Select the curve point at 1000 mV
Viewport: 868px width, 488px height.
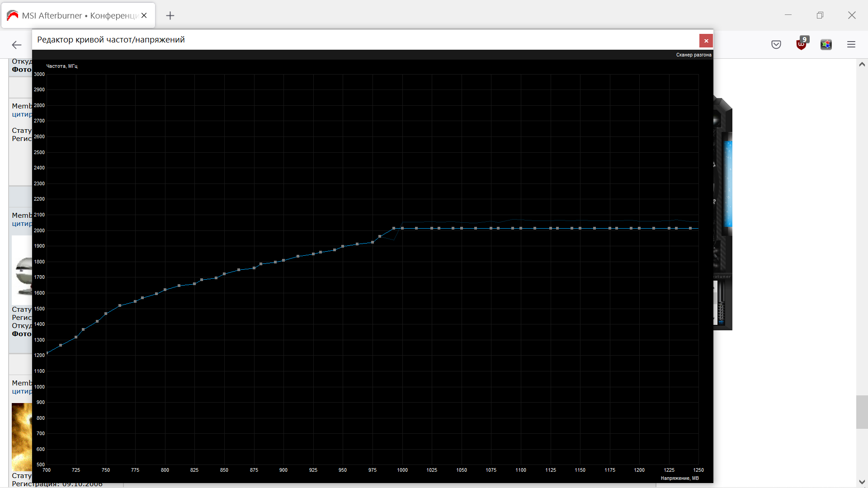tap(402, 228)
